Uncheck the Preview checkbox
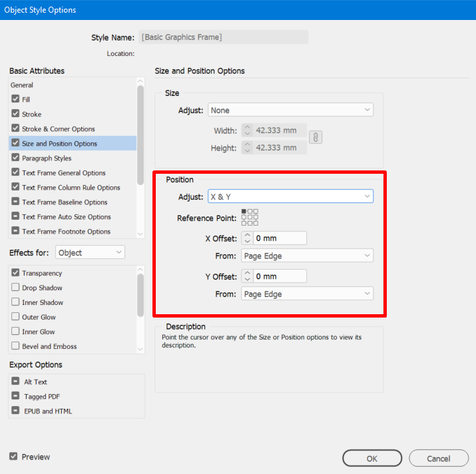The width and height of the screenshot is (476, 474). 13,456
